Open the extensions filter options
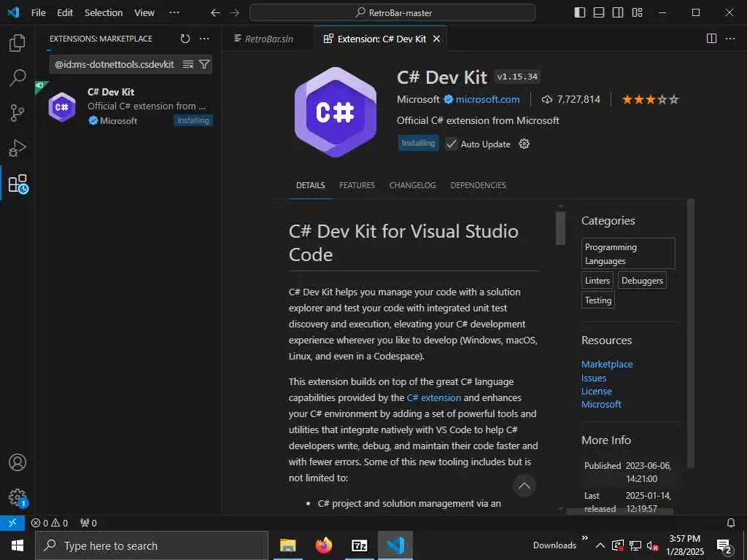 (204, 64)
